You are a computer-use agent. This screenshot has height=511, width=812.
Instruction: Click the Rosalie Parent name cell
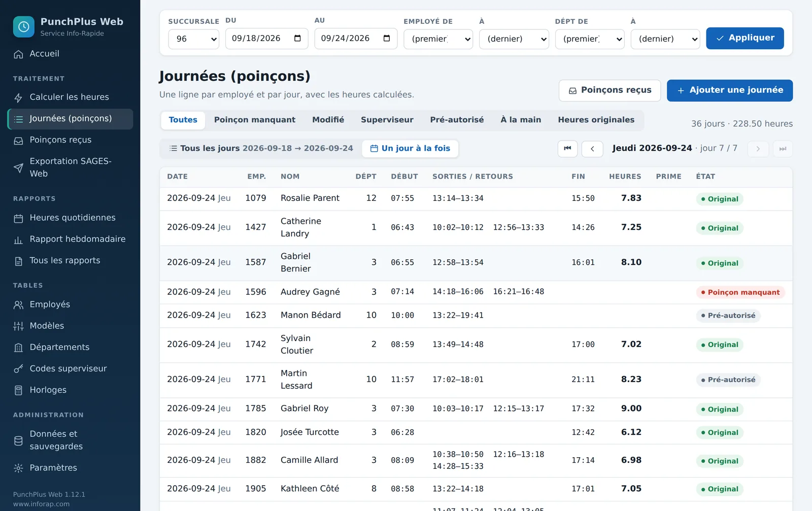click(x=310, y=198)
